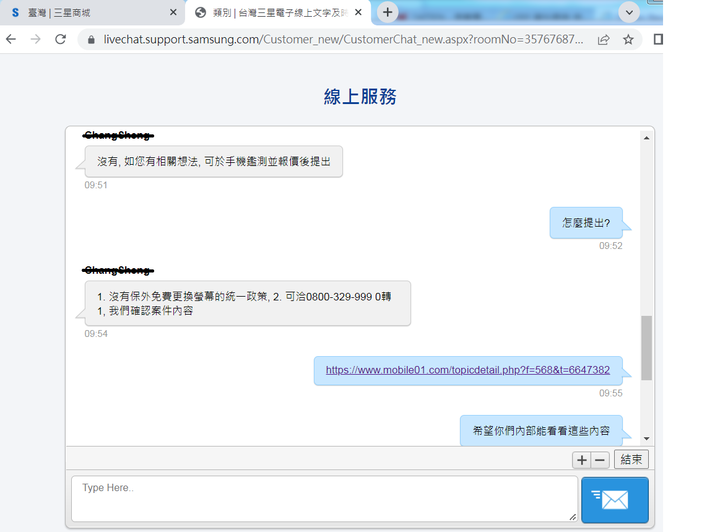Click the message box resize grip

coord(573,517)
